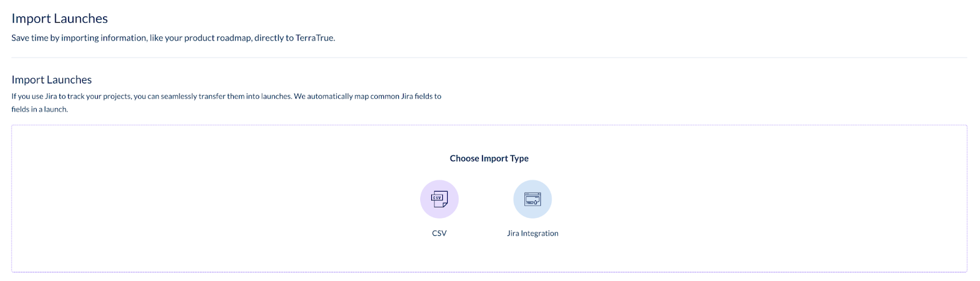980x281 pixels.
Task: Click the lavender circle behind CSV icon
Action: tap(439, 199)
